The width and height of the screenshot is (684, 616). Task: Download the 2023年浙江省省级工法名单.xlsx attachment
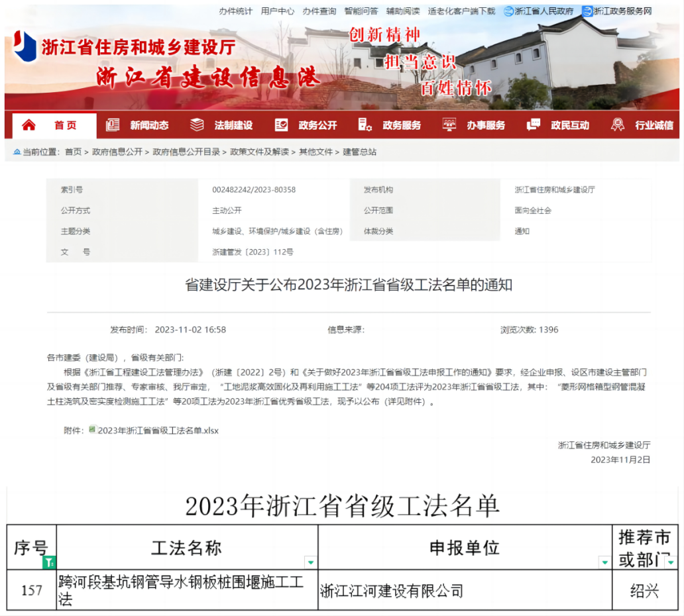click(158, 431)
